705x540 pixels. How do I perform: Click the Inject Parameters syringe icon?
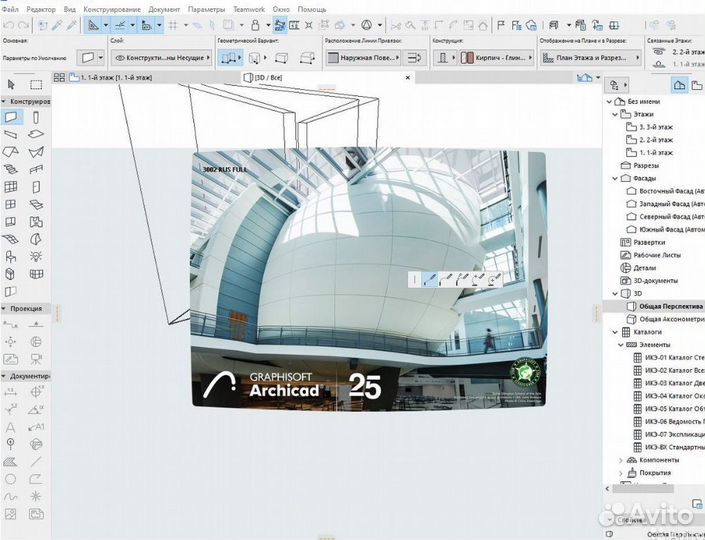(x=71, y=26)
